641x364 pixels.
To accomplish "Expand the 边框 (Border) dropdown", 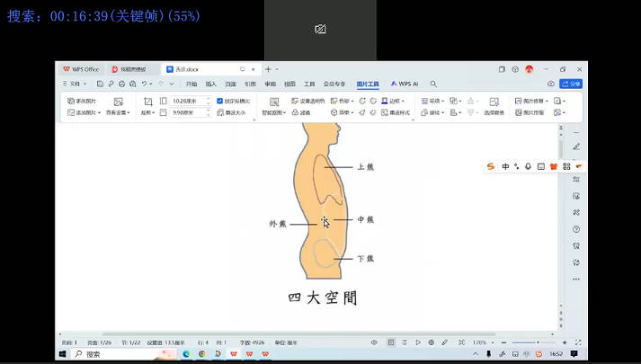I will pyautogui.click(x=393, y=102).
